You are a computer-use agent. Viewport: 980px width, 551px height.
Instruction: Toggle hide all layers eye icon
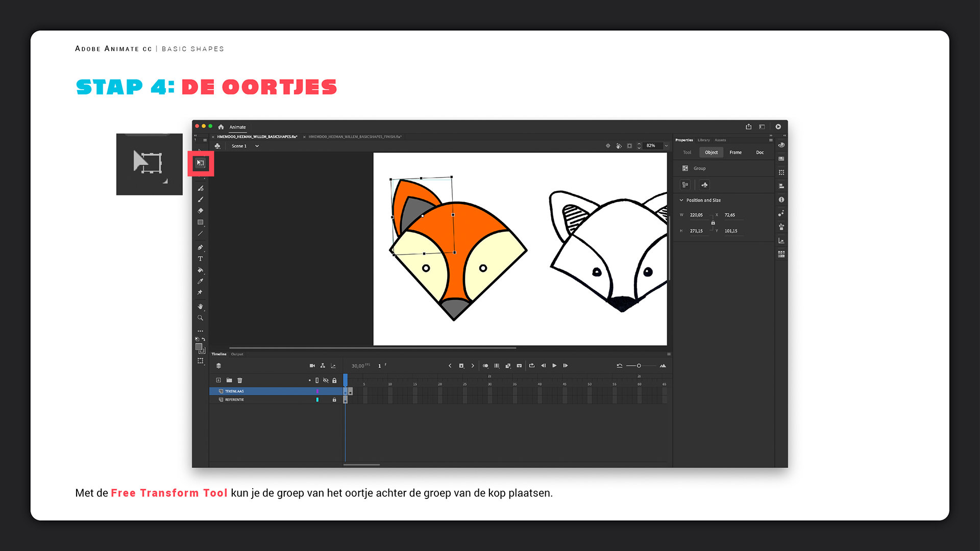point(326,380)
